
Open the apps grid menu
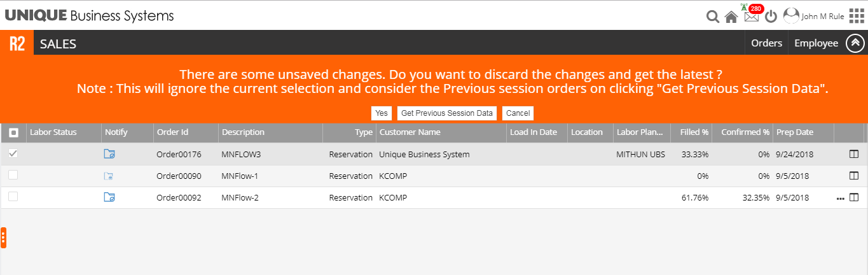(857, 16)
